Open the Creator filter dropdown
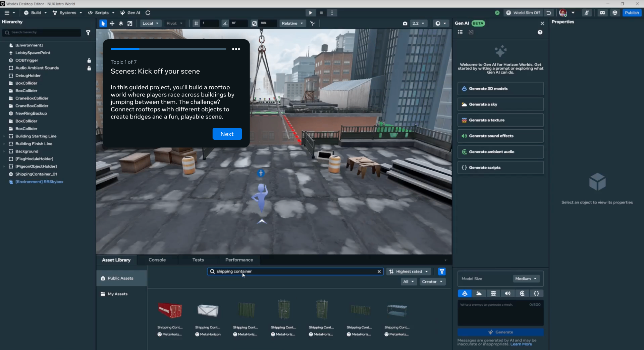 432,282
